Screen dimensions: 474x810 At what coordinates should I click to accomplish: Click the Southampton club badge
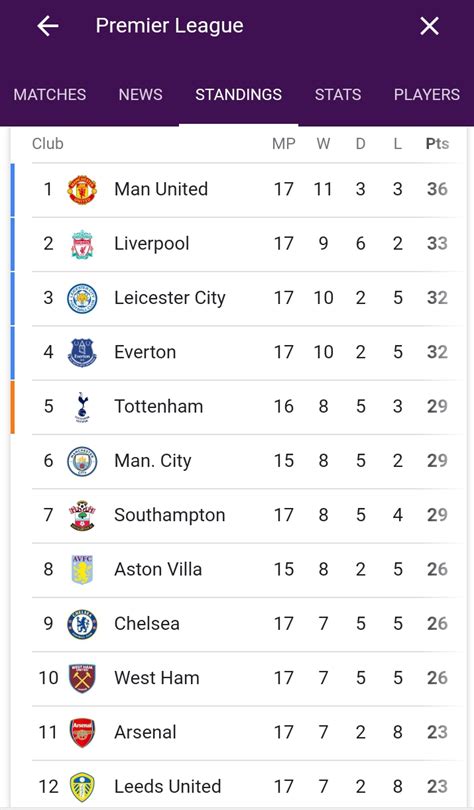click(x=82, y=516)
